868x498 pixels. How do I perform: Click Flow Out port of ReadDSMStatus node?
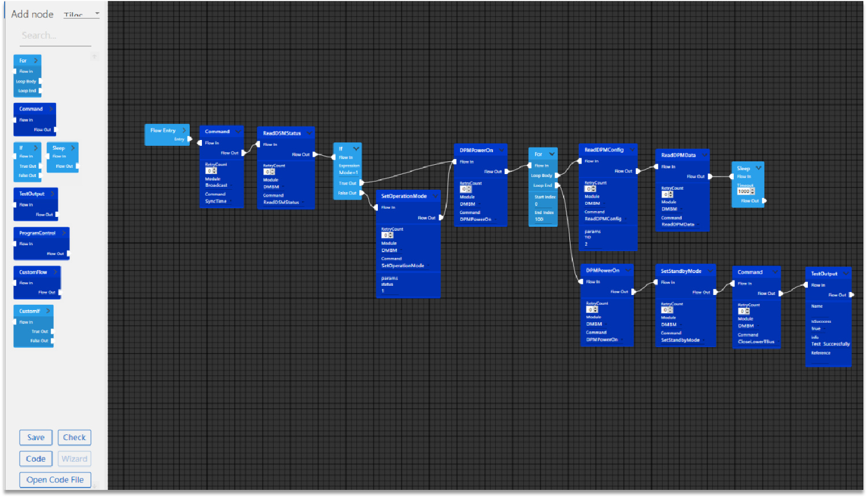click(315, 154)
